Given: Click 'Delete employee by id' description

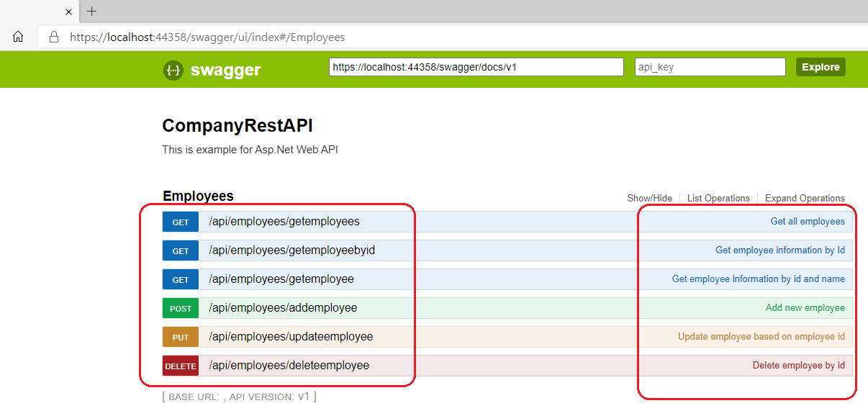Looking at the screenshot, I should (799, 366).
